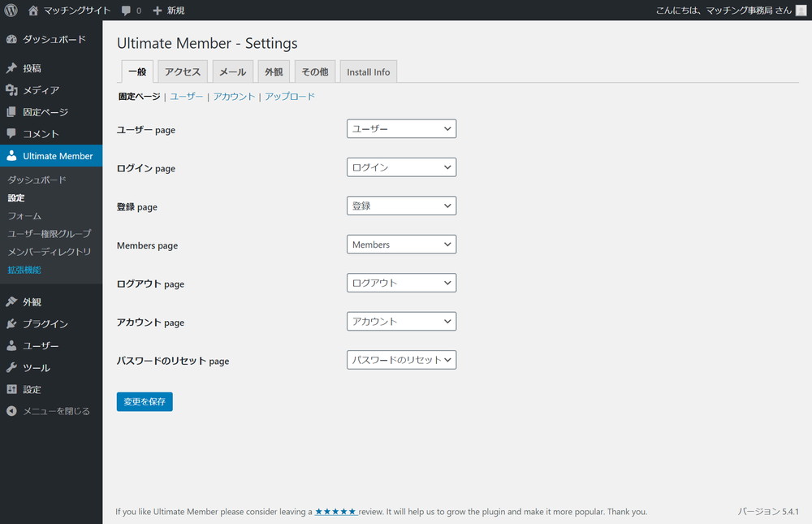
Task: Open the アップロード sub-section link
Action: pos(290,97)
